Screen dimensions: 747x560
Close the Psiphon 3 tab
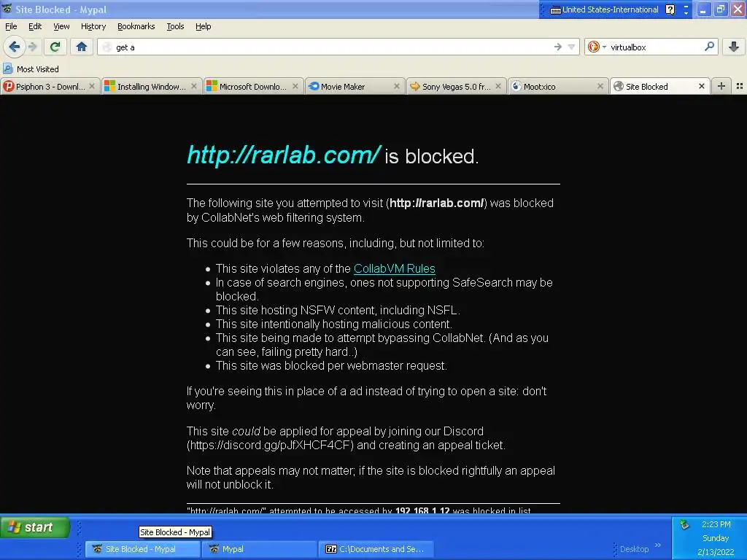pyautogui.click(x=92, y=86)
